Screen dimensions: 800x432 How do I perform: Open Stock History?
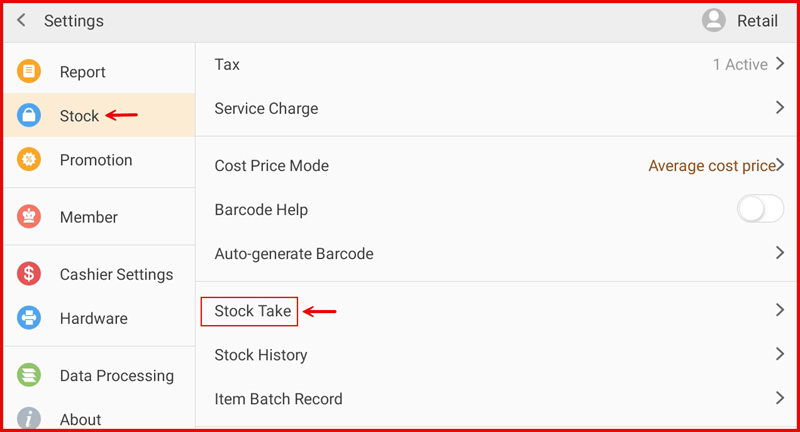261,355
